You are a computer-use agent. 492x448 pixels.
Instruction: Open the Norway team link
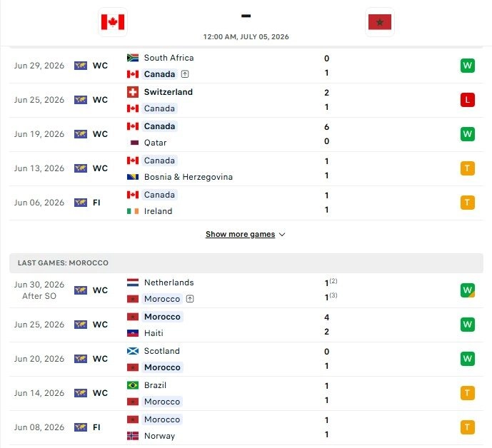159,436
